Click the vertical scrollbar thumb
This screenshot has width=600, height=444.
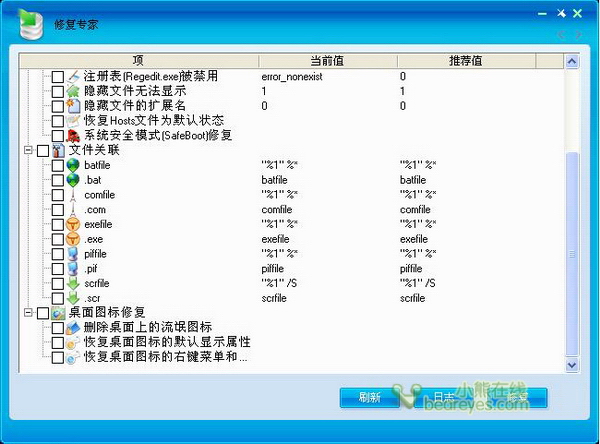(572, 254)
